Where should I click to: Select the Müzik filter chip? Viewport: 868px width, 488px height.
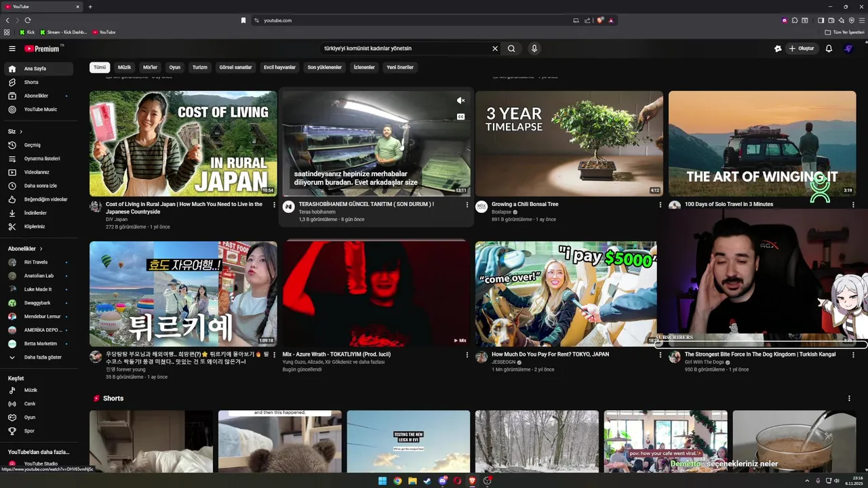[125, 67]
